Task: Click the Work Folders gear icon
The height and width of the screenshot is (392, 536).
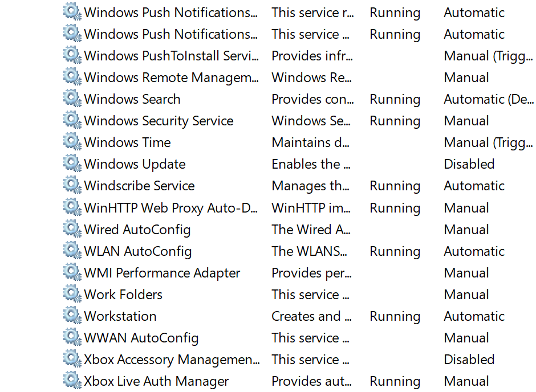Action: tap(72, 293)
